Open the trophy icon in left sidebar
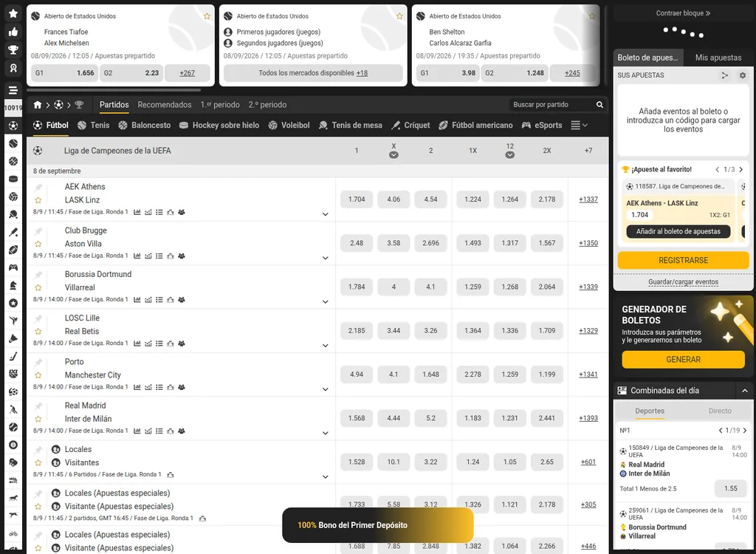 tap(13, 49)
